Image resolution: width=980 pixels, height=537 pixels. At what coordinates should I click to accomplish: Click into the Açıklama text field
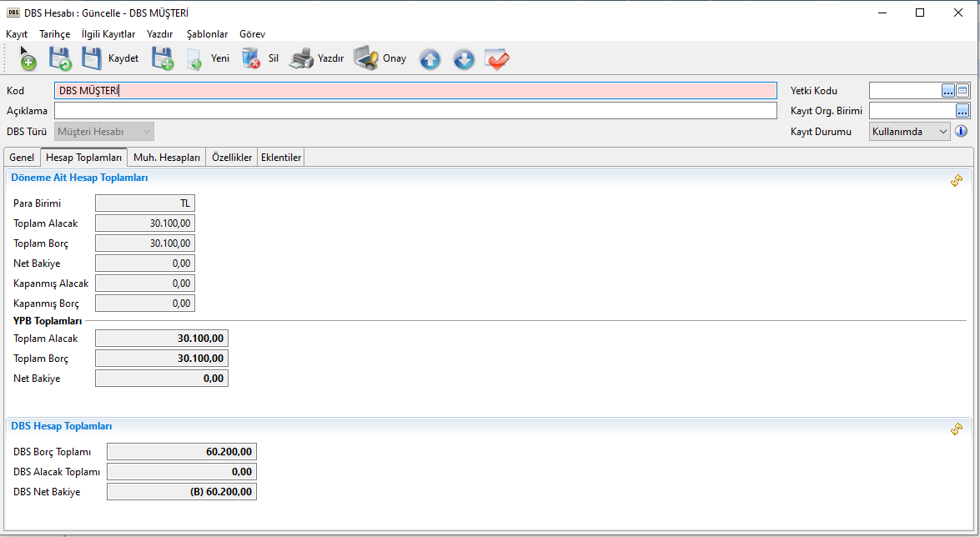coord(415,111)
